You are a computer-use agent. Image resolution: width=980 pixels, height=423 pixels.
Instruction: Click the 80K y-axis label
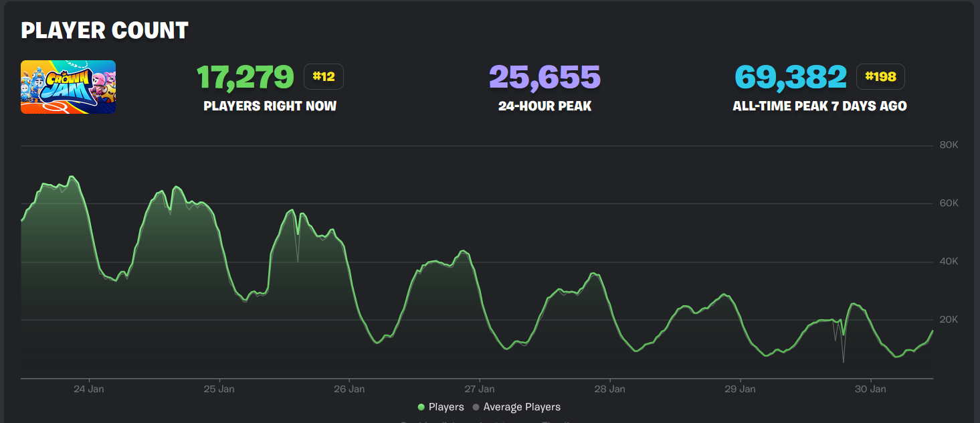coord(949,145)
